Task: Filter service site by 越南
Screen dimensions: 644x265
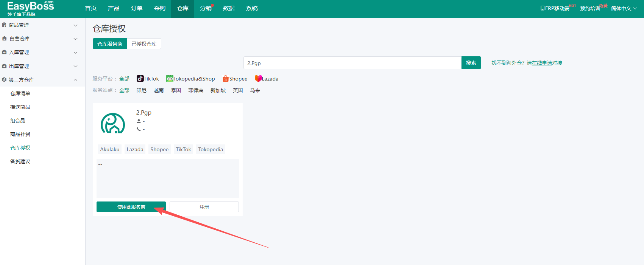Action: (x=159, y=90)
